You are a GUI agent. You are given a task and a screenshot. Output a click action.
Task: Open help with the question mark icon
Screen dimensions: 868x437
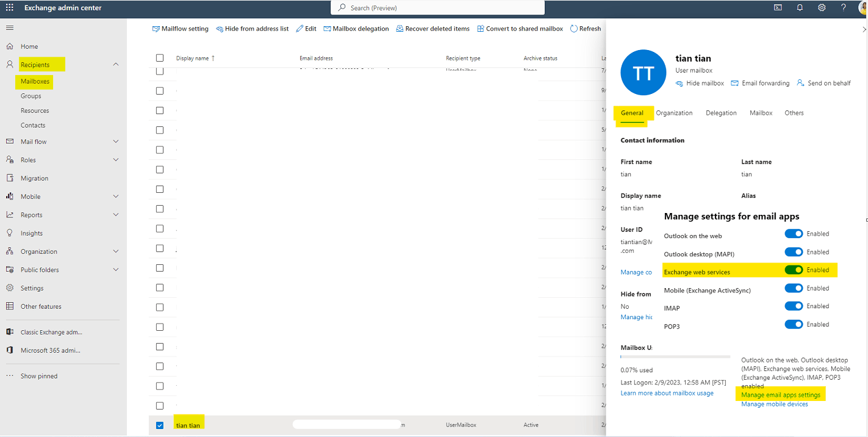coord(844,8)
